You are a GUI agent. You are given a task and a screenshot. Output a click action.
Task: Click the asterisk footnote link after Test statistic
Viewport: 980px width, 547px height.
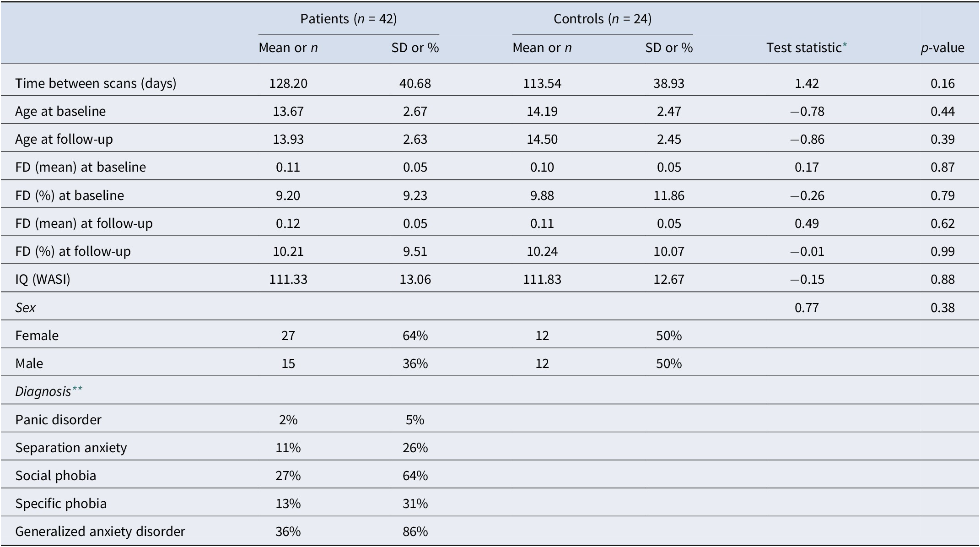click(844, 45)
